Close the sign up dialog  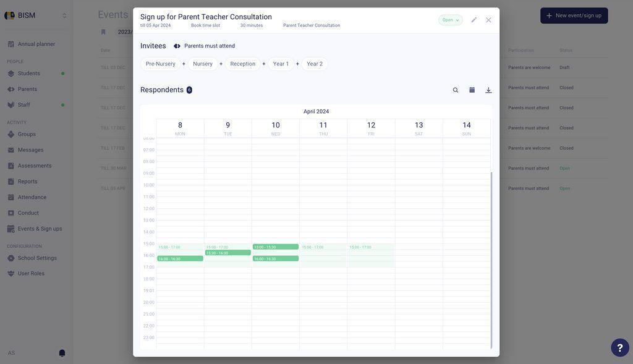coord(488,20)
